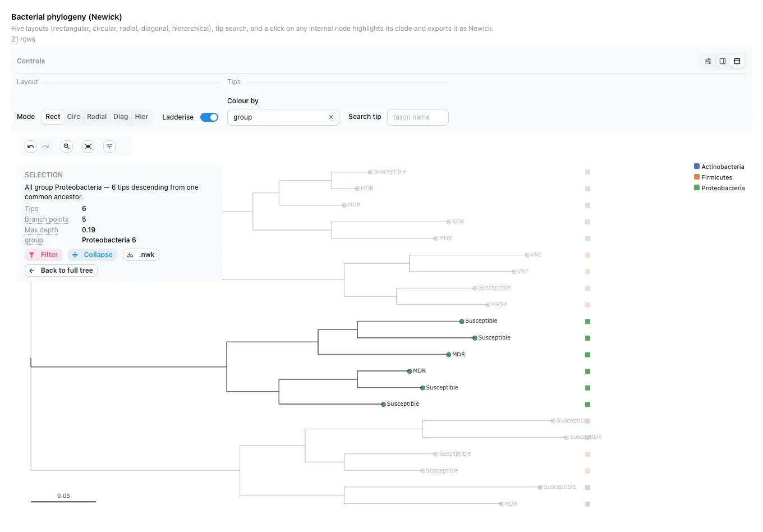Click the greyed-out redo arrow icon
Viewport: 763px width, 532px height.
(x=45, y=146)
